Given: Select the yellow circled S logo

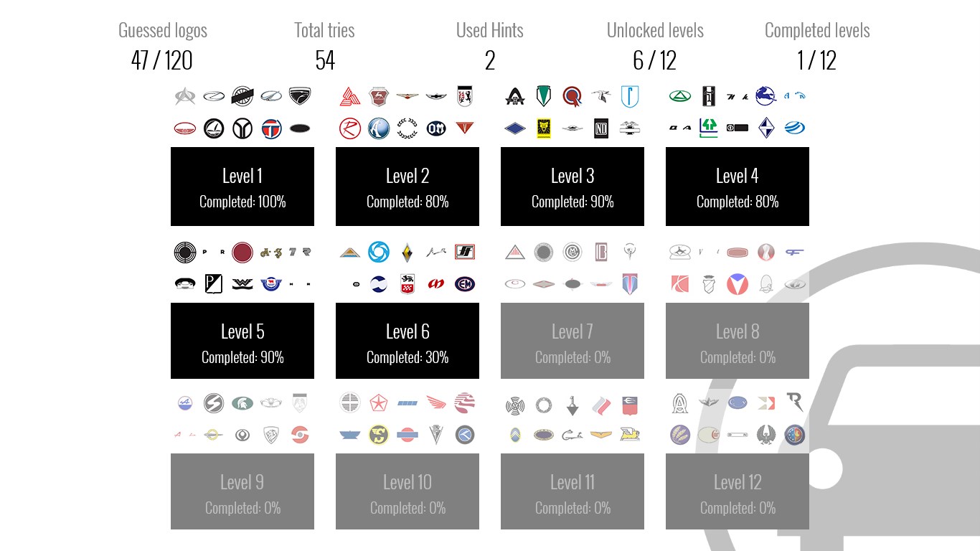Looking at the screenshot, I should (379, 435).
